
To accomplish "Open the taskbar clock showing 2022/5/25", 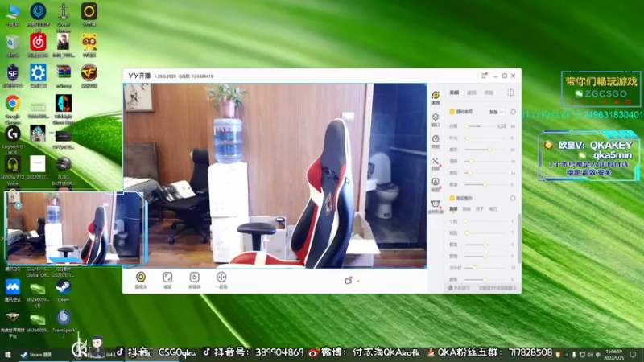I will 613,355.
